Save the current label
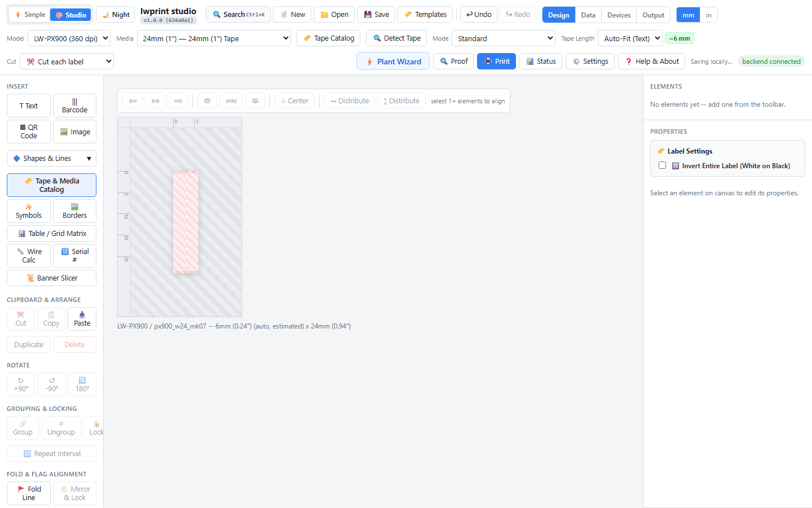 coord(376,15)
